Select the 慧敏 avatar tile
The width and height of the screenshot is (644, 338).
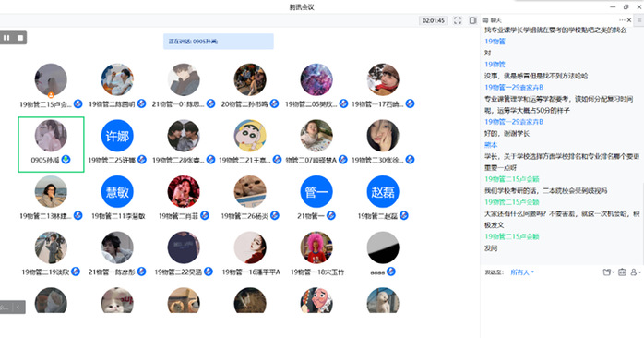(x=117, y=191)
